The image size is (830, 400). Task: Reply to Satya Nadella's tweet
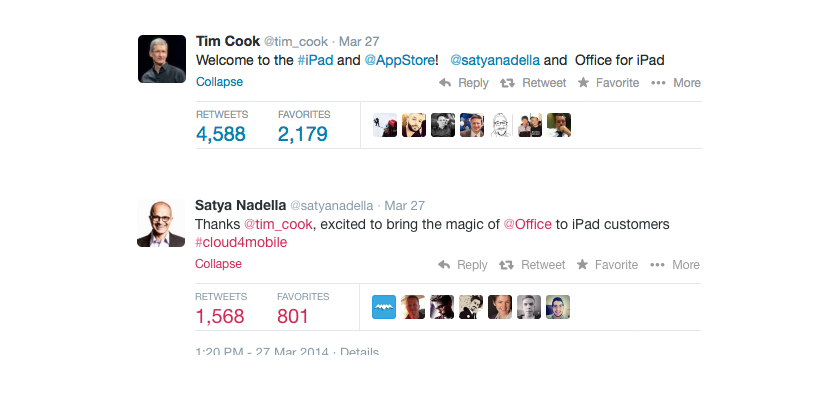463,265
